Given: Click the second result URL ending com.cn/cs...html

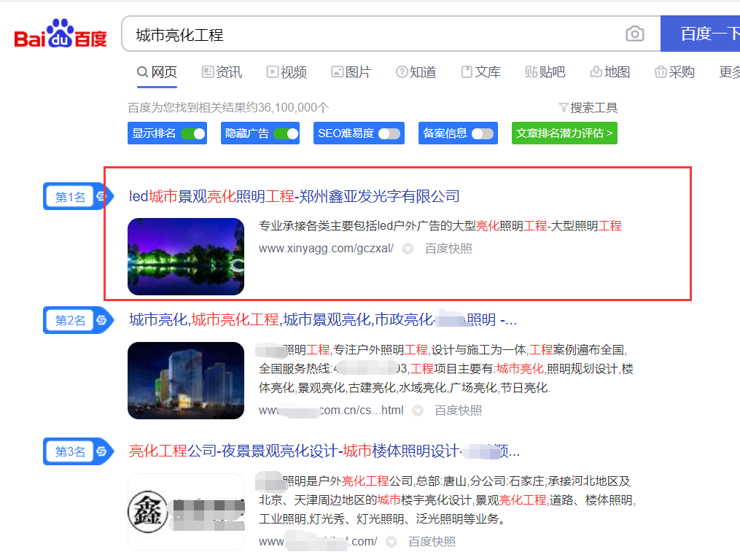Looking at the screenshot, I should click(x=331, y=411).
